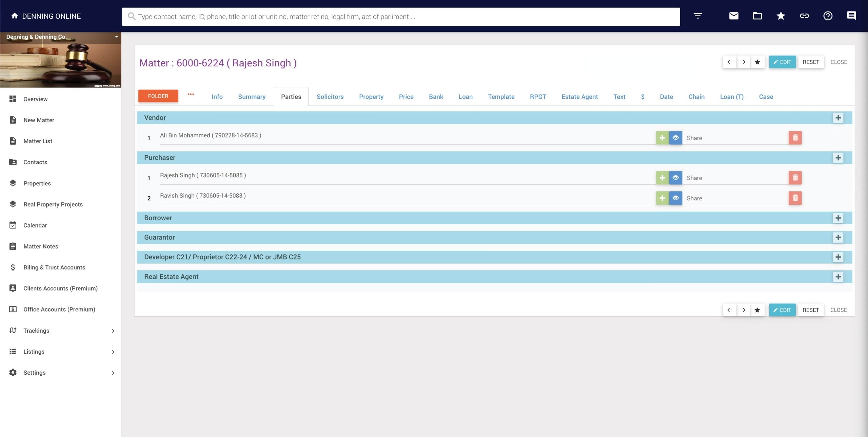Add a new Borrower with plus button

(838, 218)
